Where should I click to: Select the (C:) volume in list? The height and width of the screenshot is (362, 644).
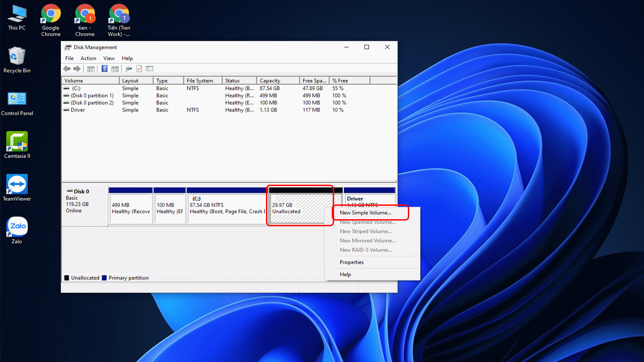[76, 88]
